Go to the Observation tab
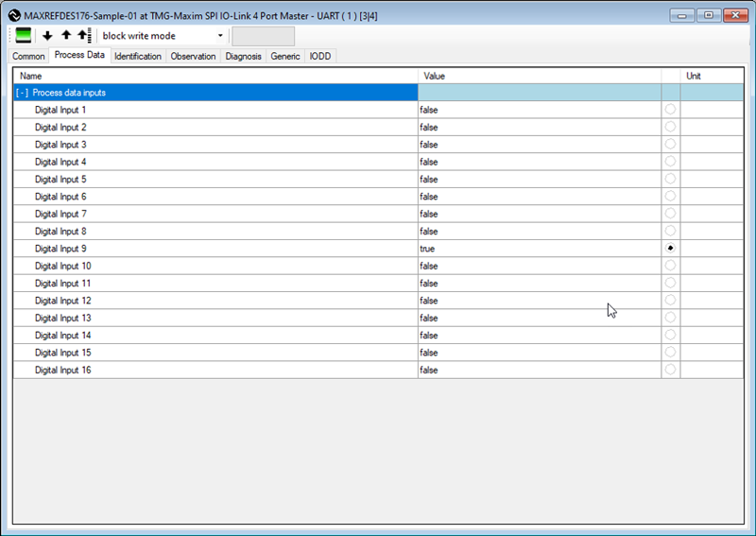 coord(193,56)
